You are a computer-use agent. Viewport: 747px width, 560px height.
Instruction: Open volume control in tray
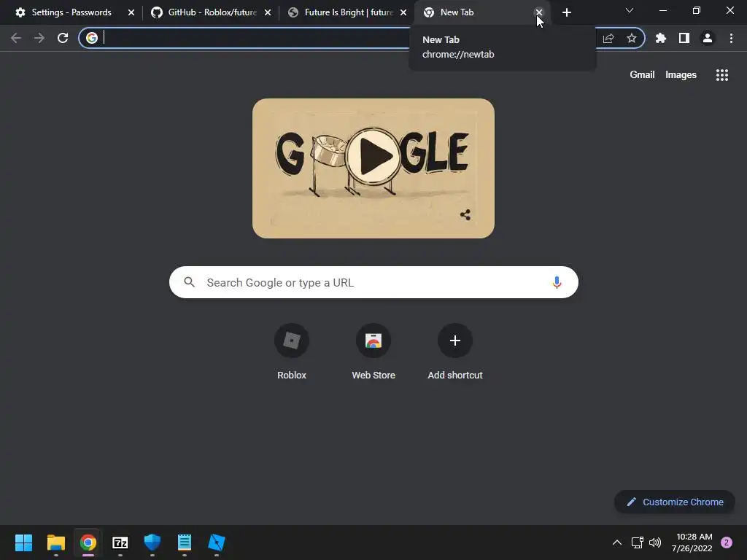coord(655,542)
